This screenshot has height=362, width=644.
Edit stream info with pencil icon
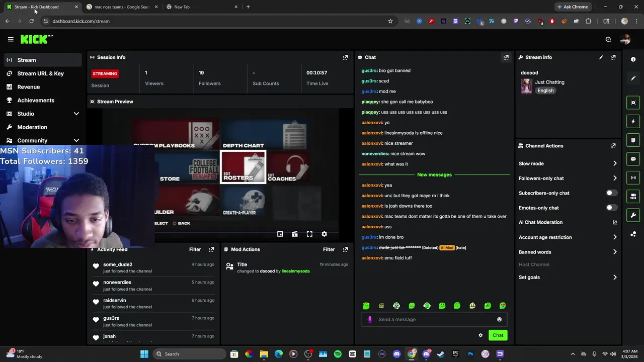(x=601, y=57)
